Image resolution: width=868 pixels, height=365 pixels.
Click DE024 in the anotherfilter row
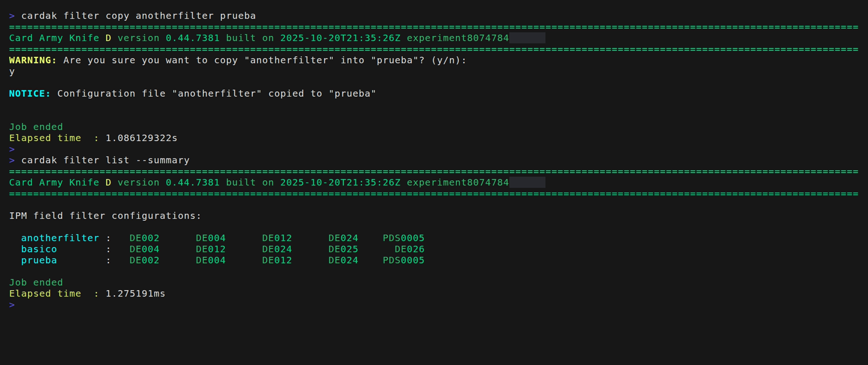coord(343,238)
